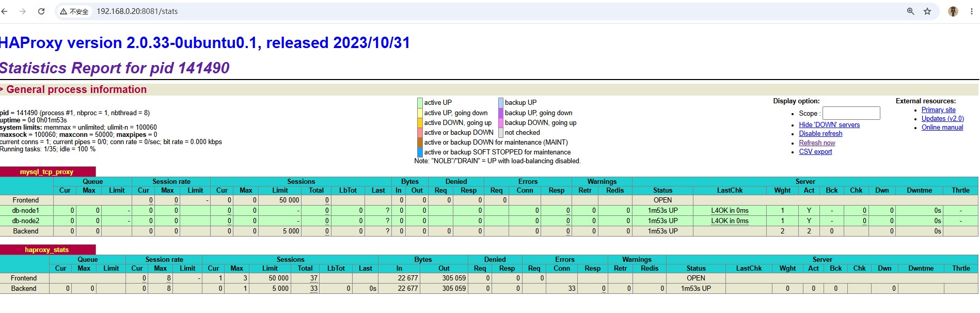
Task: Click the 'active or backup DOWN' red swatch
Action: 420,132
